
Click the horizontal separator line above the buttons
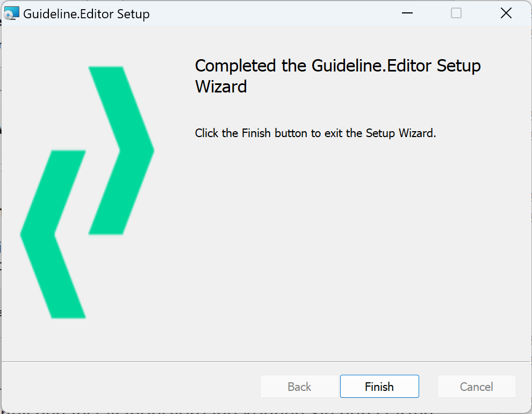[266, 361]
